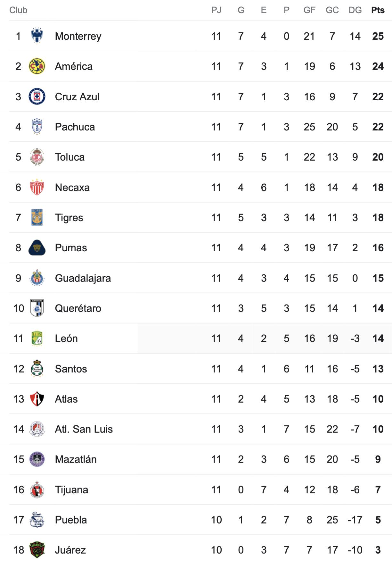Click the Toluca team logo
Image resolution: width=392 pixels, height=561 pixels.
37,157
